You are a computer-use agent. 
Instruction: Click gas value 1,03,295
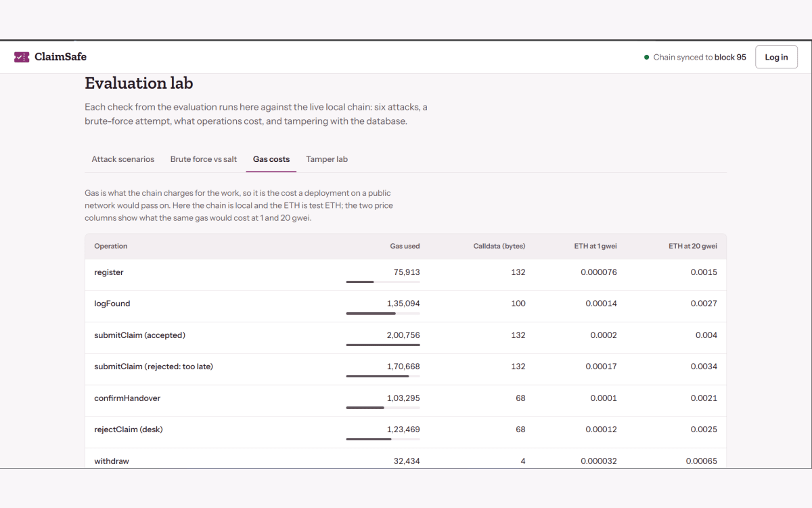coord(403,398)
